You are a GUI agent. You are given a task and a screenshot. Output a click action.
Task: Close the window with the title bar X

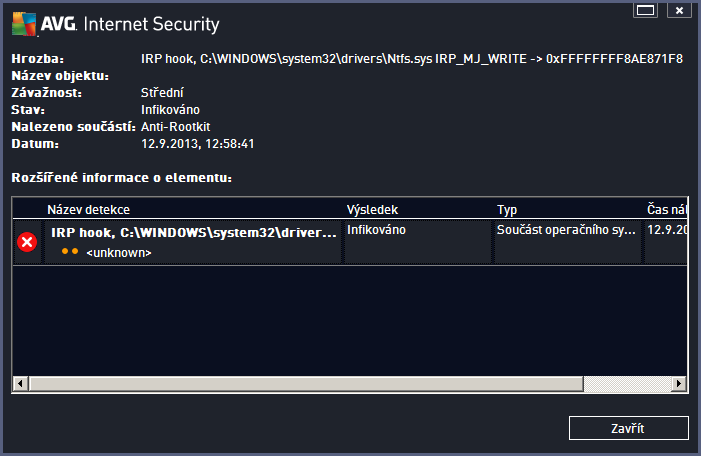pos(679,11)
